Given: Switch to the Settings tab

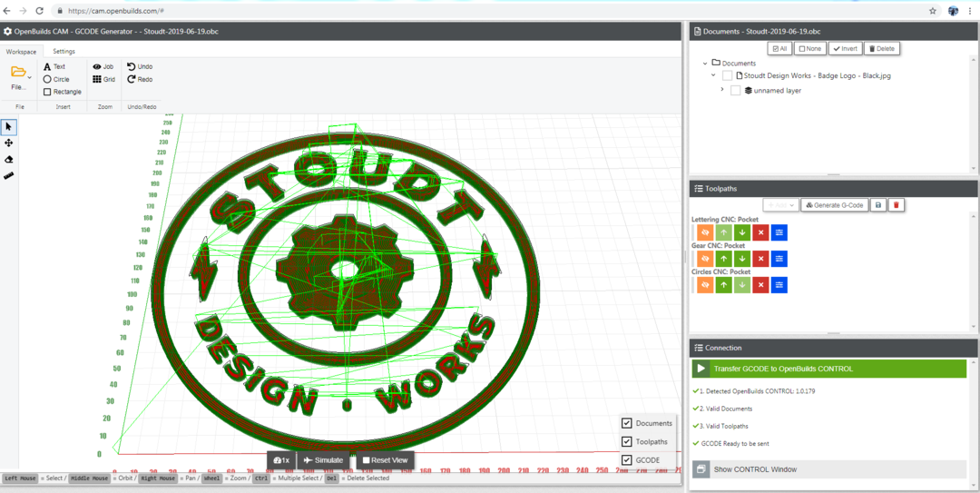Looking at the screenshot, I should [x=64, y=52].
